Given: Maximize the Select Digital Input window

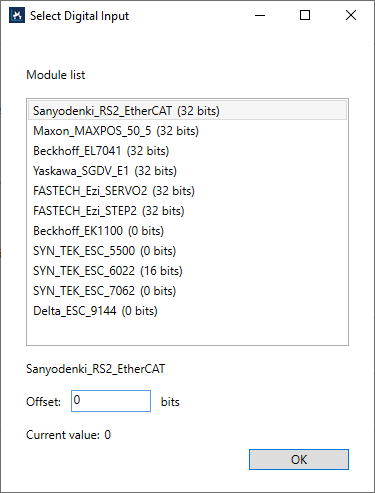Looking at the screenshot, I should (305, 15).
